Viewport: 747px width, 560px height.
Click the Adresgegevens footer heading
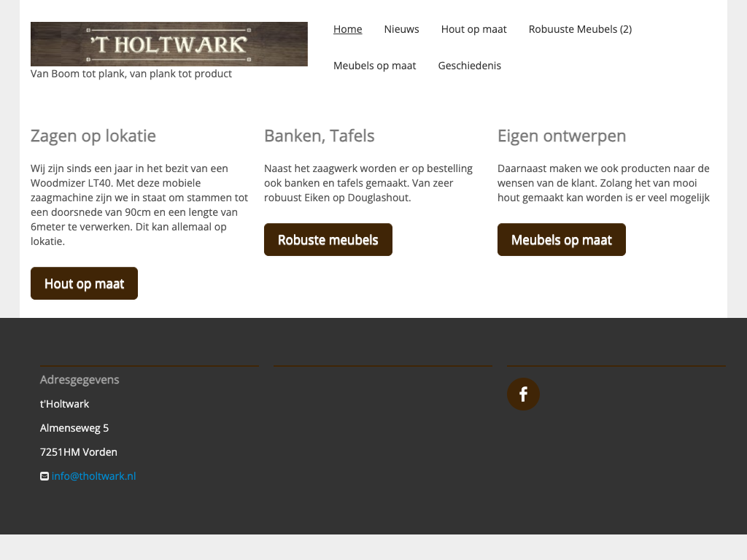click(x=80, y=380)
